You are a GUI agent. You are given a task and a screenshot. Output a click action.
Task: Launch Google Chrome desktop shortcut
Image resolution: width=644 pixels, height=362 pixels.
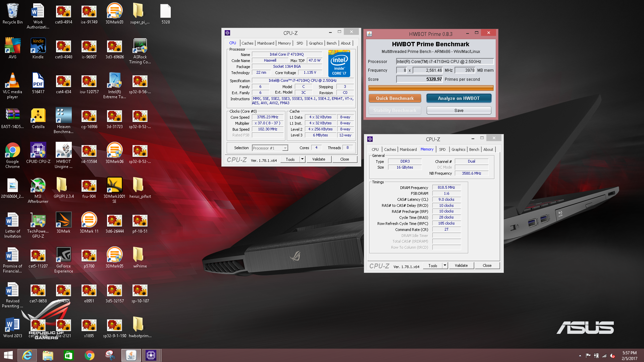13,155
